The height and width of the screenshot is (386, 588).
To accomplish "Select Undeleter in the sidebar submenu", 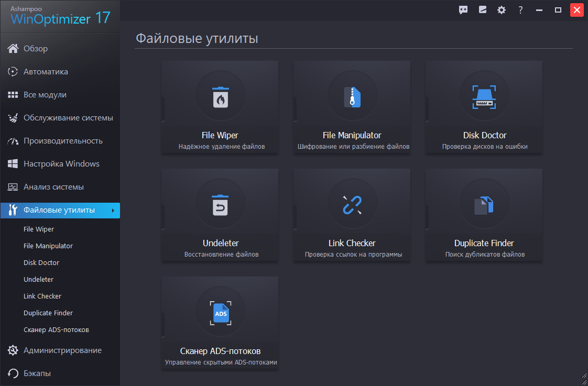I will 38,280.
